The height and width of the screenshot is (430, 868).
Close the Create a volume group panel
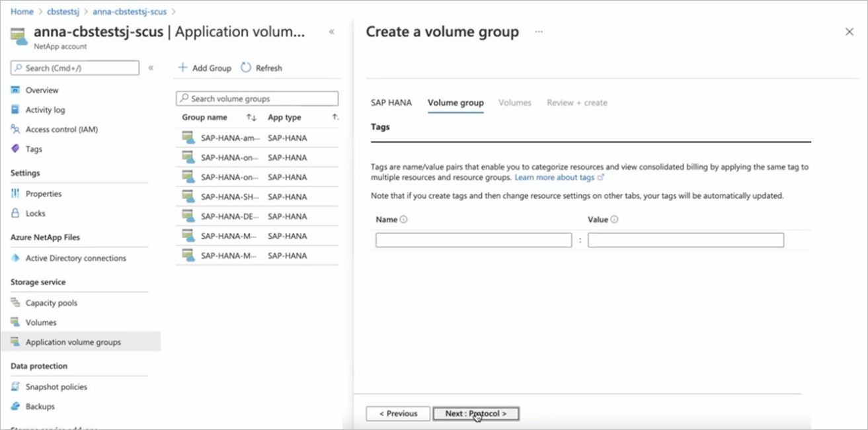tap(849, 32)
